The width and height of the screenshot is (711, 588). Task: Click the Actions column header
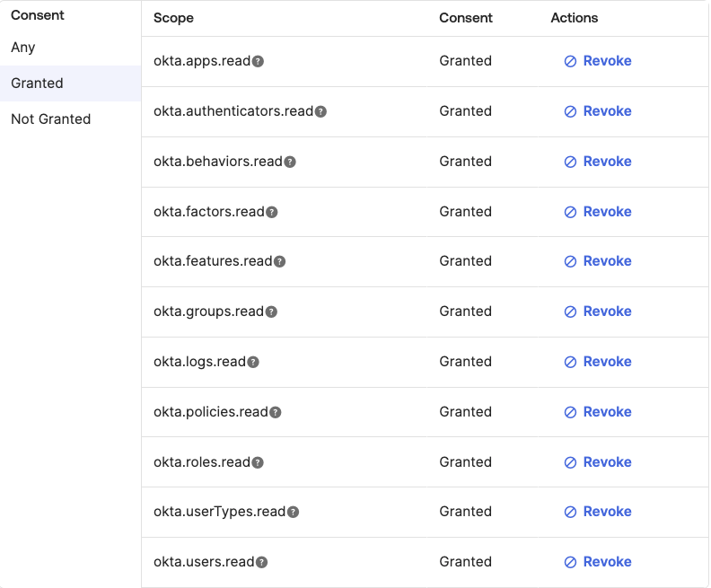574,18
